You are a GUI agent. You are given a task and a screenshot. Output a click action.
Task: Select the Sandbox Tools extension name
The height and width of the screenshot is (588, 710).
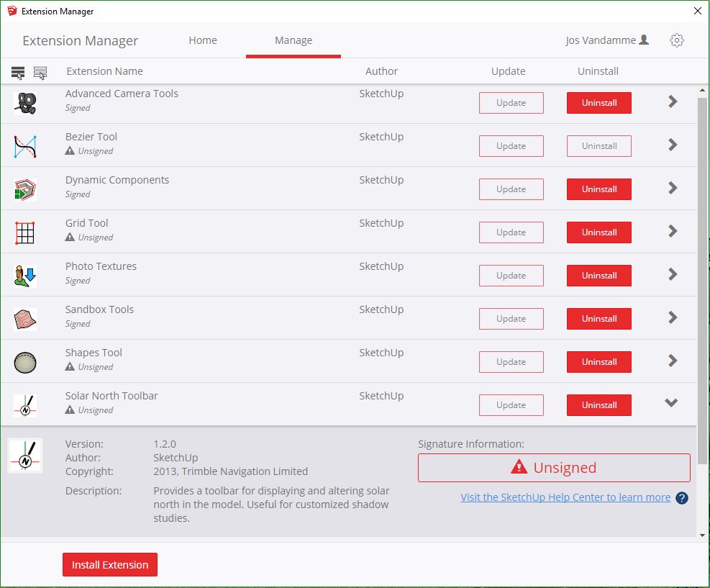(99, 309)
